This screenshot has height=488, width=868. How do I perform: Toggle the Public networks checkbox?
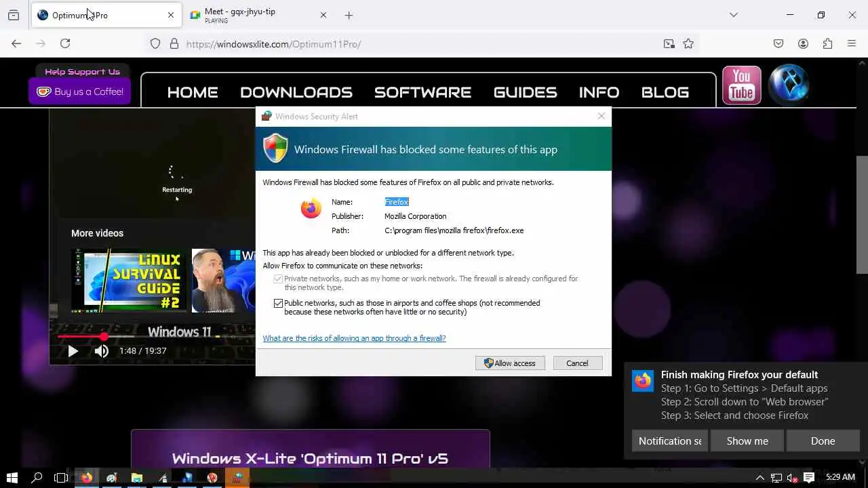tap(278, 303)
